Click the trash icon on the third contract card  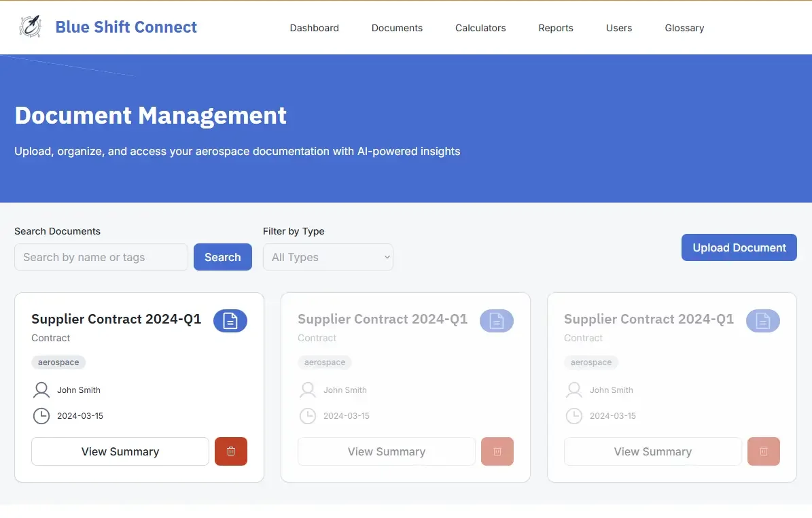point(763,451)
